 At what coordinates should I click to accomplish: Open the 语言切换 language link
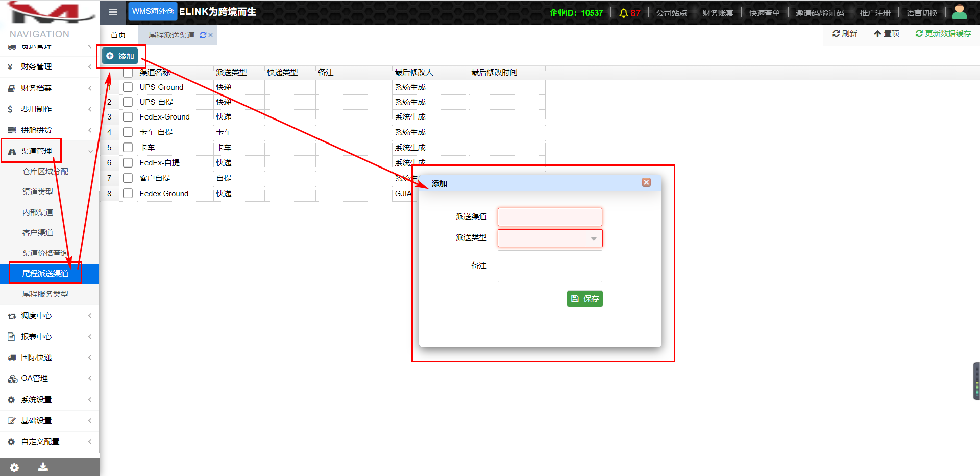click(x=921, y=13)
